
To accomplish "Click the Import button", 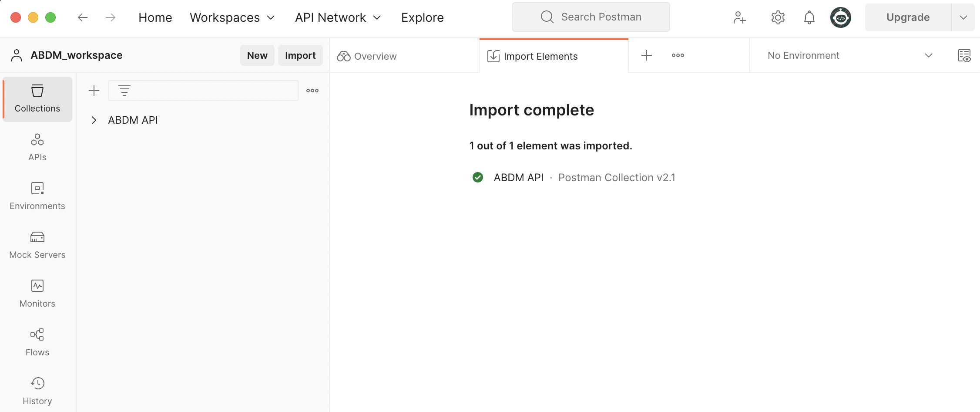I will [x=300, y=55].
